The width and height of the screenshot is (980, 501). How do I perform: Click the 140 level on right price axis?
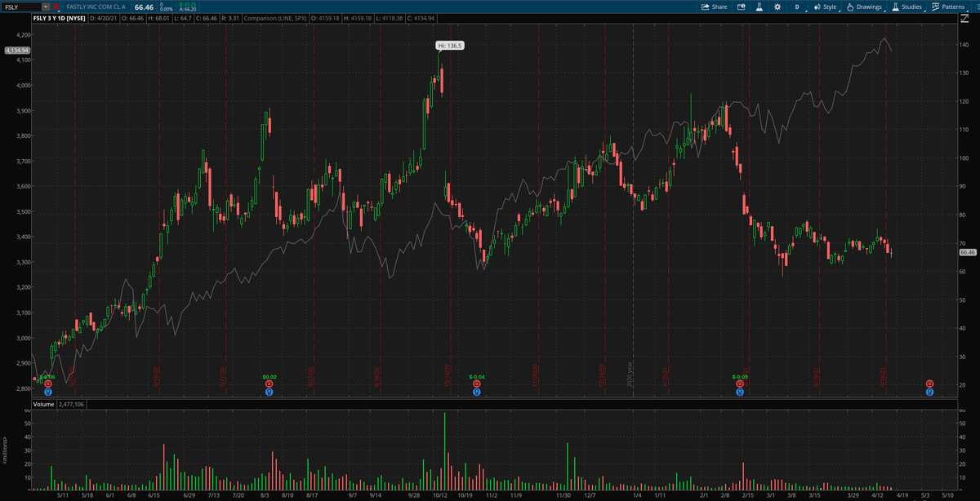pos(964,44)
